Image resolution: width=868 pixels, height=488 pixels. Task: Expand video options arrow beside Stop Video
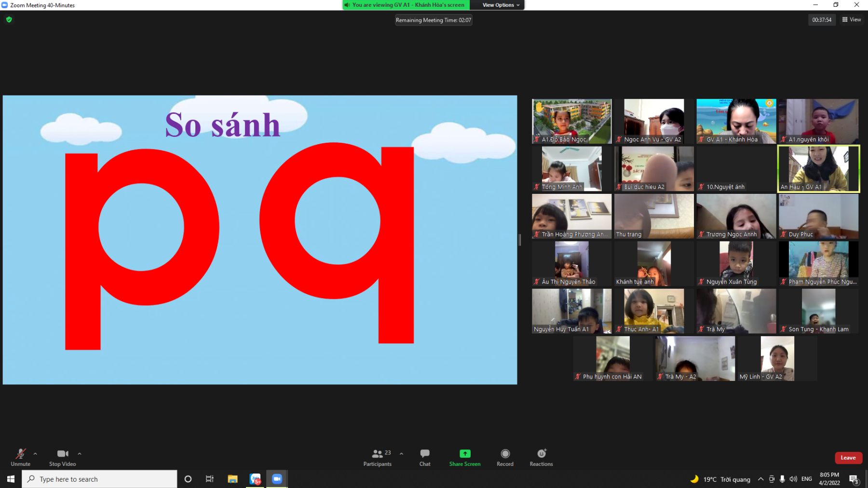tap(80, 454)
